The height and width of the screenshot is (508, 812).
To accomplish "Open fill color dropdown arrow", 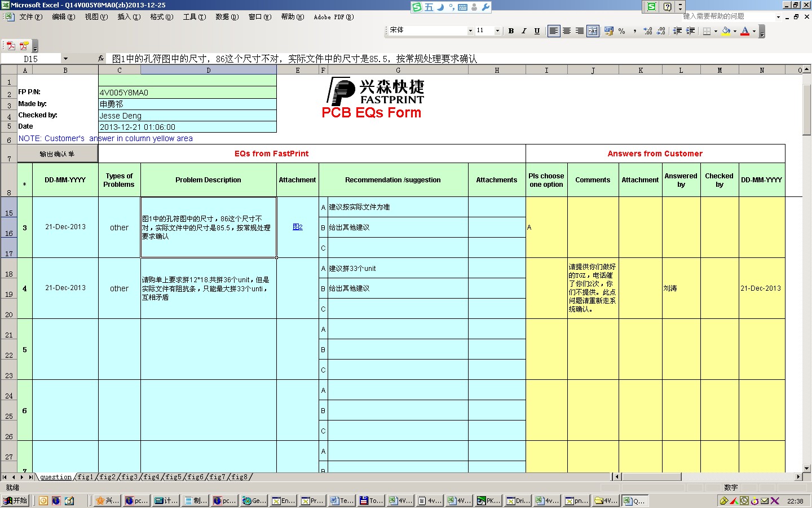I will pos(735,31).
